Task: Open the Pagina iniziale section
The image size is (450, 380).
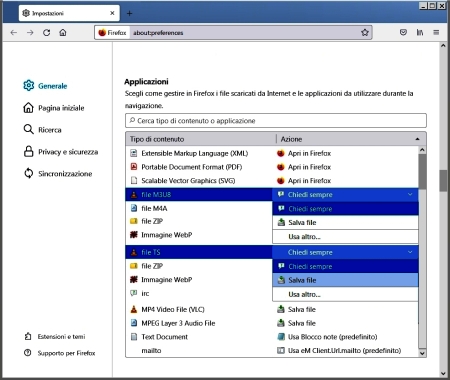Action: [x=54, y=108]
